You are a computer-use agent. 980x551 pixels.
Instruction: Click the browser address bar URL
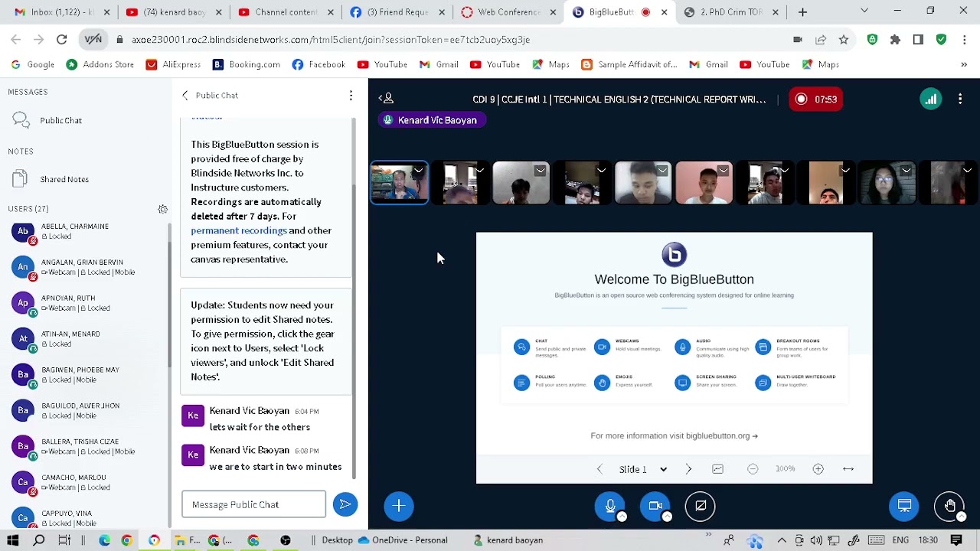(330, 40)
